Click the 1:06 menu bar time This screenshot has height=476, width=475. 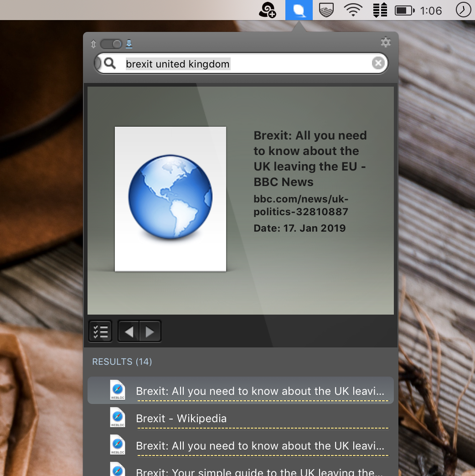pyautogui.click(x=431, y=11)
